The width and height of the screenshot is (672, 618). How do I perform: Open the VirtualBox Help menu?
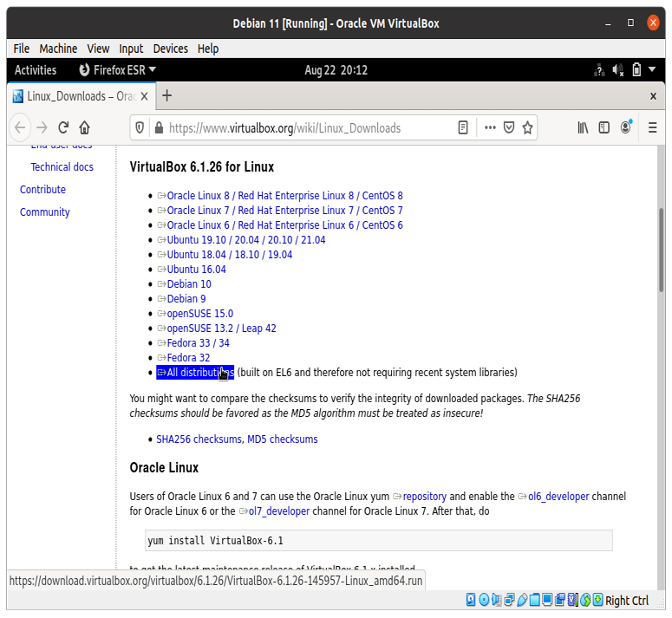208,49
